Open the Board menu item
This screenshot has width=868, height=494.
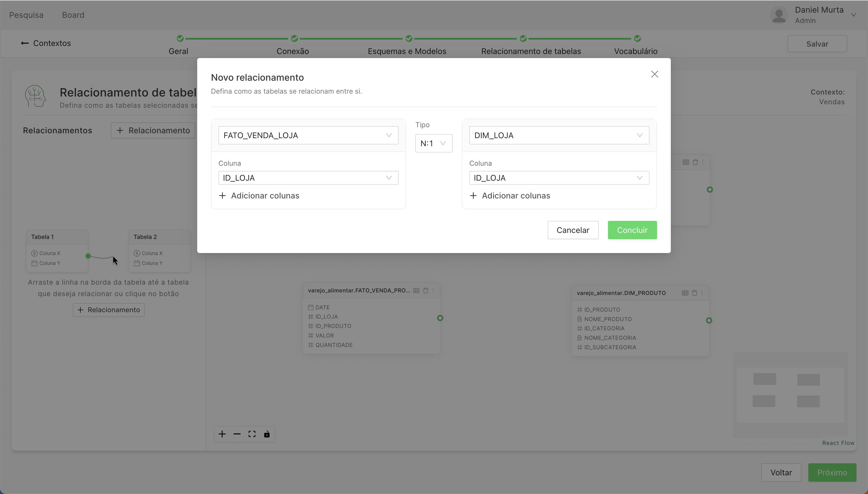coord(73,15)
